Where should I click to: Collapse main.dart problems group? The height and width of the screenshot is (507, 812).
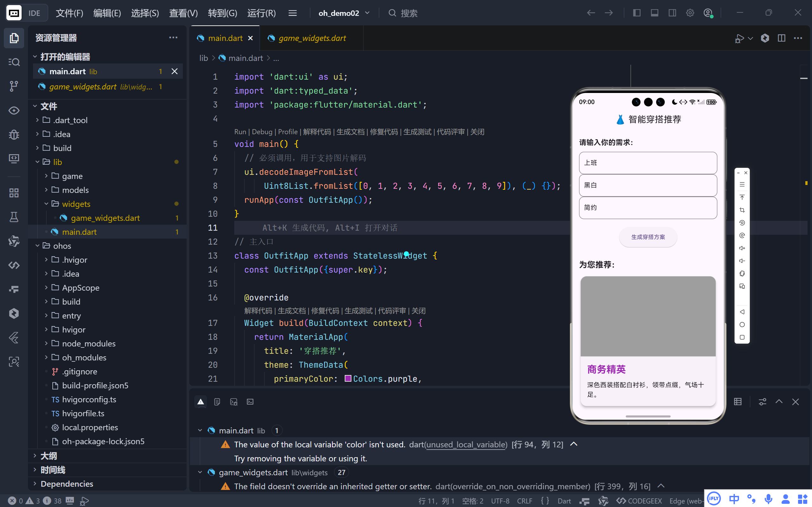[200, 430]
